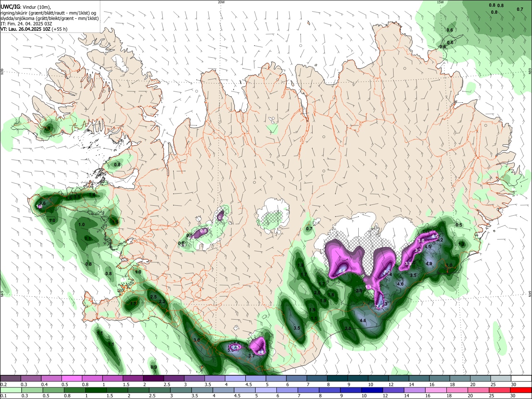The image size is (532, 399).
Task: Click the 4.8 value in the pink blob
Action: tap(261, 352)
